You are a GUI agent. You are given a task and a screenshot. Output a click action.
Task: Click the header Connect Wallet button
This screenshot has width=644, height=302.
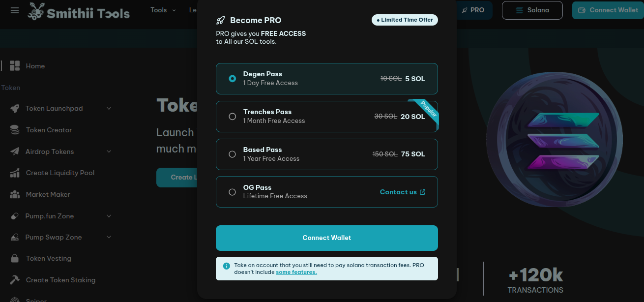[608, 10]
